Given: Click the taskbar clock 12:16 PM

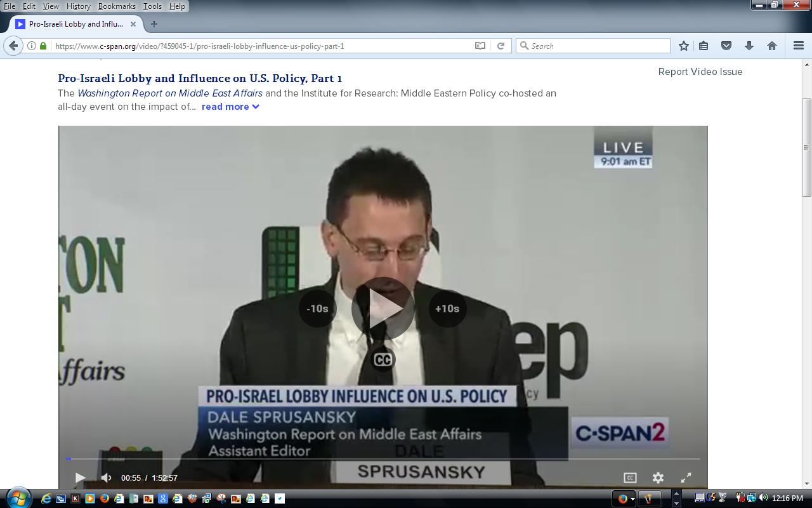Looking at the screenshot, I should [x=787, y=498].
